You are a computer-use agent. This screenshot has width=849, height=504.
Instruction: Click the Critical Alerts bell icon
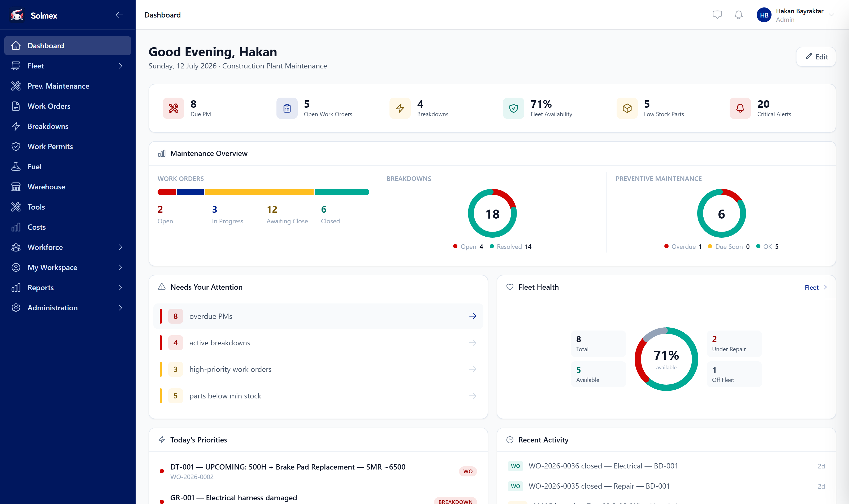(740, 108)
